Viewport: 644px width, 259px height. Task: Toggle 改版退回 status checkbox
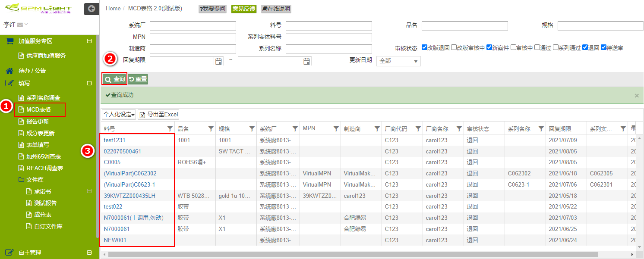424,47
